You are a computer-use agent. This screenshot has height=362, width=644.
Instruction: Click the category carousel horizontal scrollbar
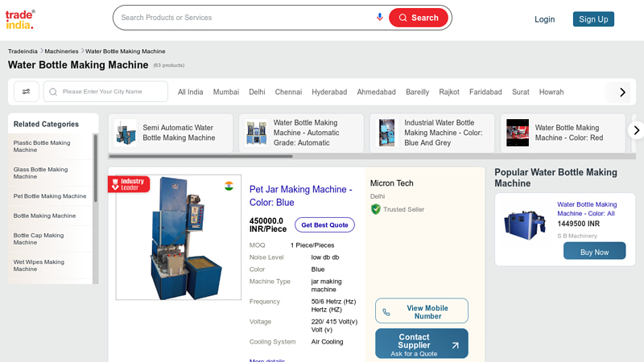coord(200,156)
